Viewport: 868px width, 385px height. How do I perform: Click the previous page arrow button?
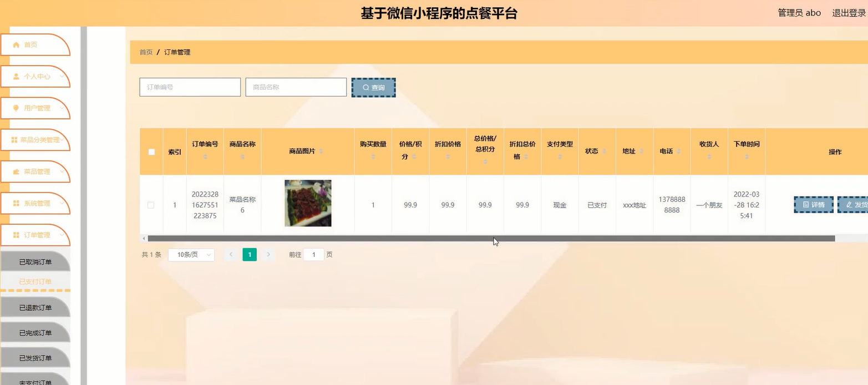[231, 255]
